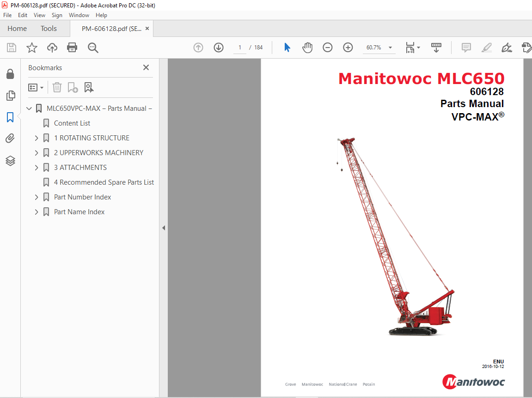Expand the 2 UPPERWORKS MACHINERY bookmark

(37, 153)
